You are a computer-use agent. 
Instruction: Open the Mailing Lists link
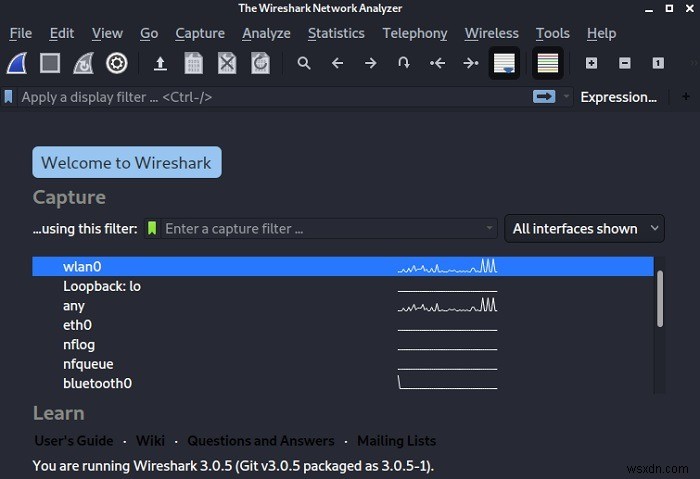click(x=396, y=441)
